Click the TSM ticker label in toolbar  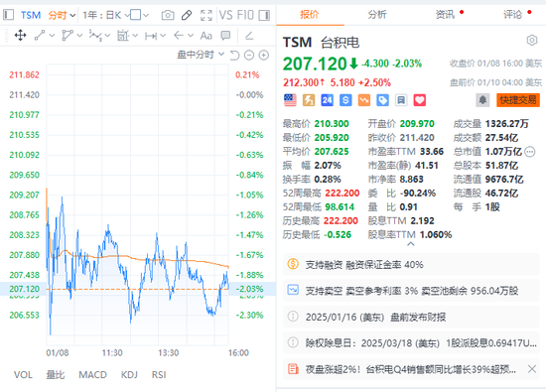[31, 15]
